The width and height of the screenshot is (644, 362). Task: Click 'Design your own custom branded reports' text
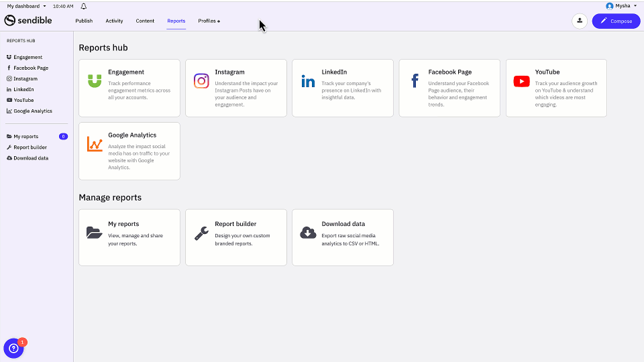pyautogui.click(x=242, y=239)
